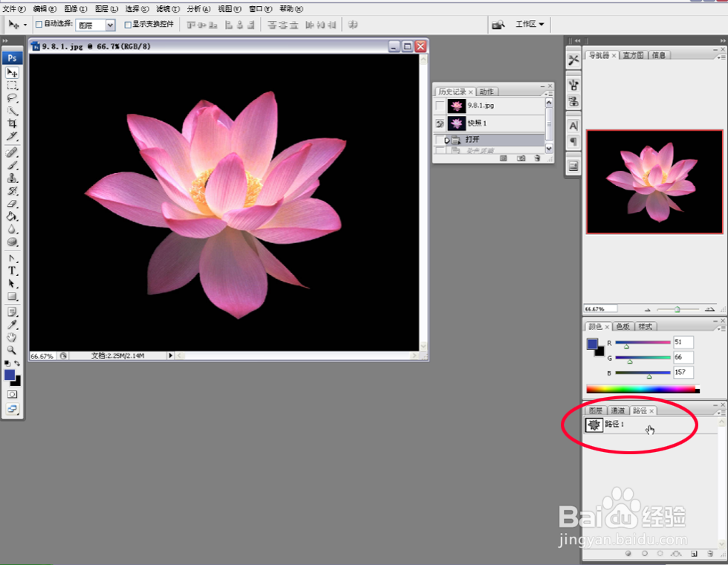
Task: Select the Magic Wand tool
Action: pyautogui.click(x=12, y=111)
